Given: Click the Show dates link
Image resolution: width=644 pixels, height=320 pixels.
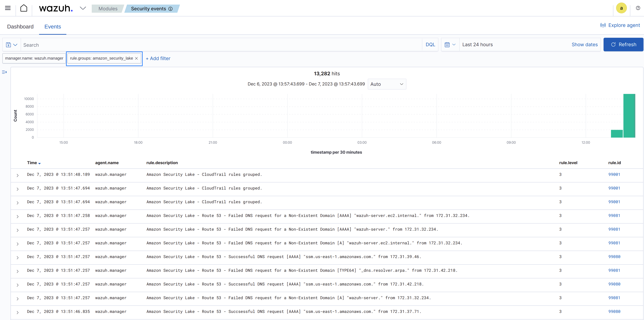Looking at the screenshot, I should click(x=584, y=45).
